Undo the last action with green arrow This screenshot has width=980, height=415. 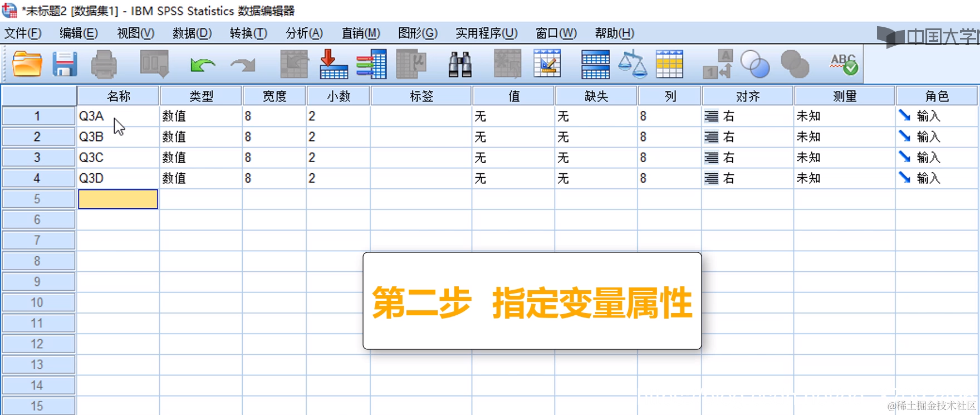[202, 65]
